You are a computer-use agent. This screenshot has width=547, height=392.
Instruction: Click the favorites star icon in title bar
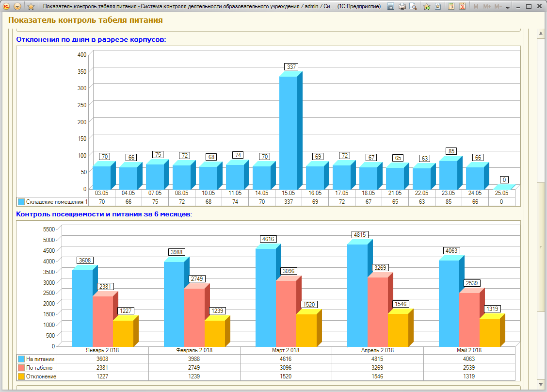click(31, 6)
